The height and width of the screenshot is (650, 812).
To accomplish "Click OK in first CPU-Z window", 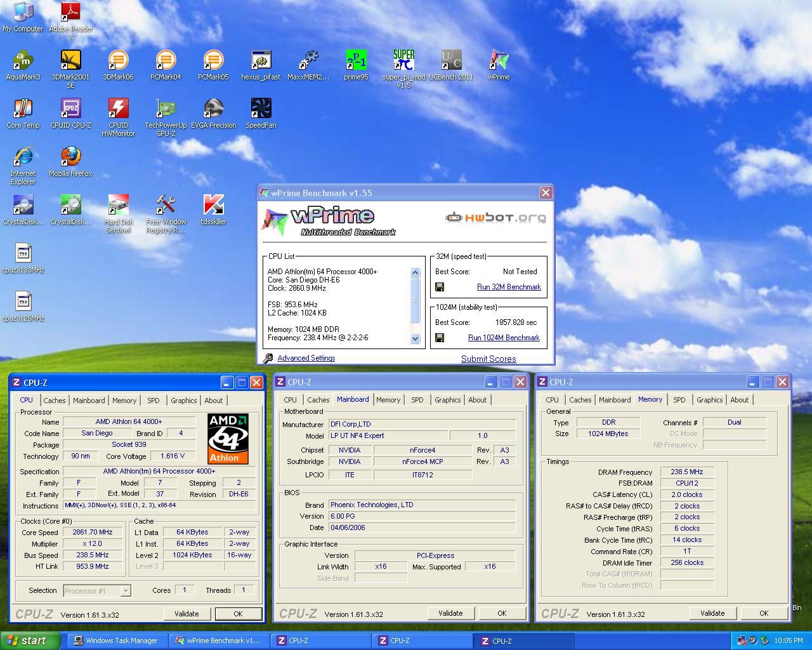I will 238,614.
